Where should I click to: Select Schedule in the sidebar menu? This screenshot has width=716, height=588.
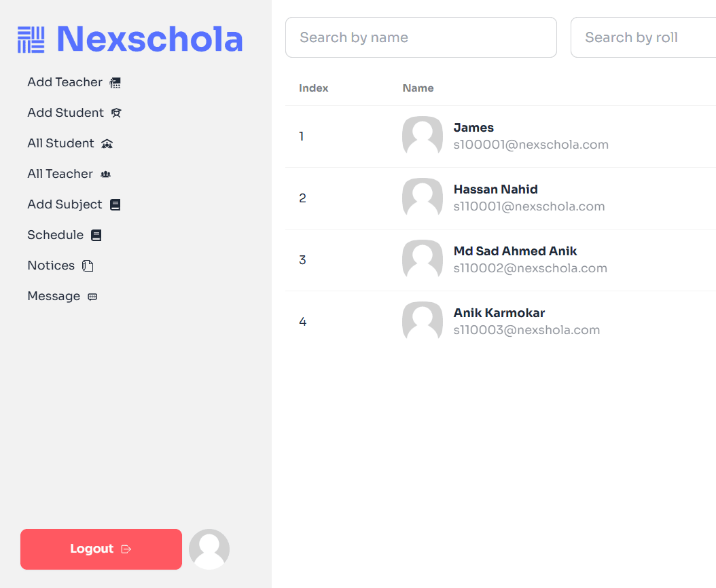(56, 235)
